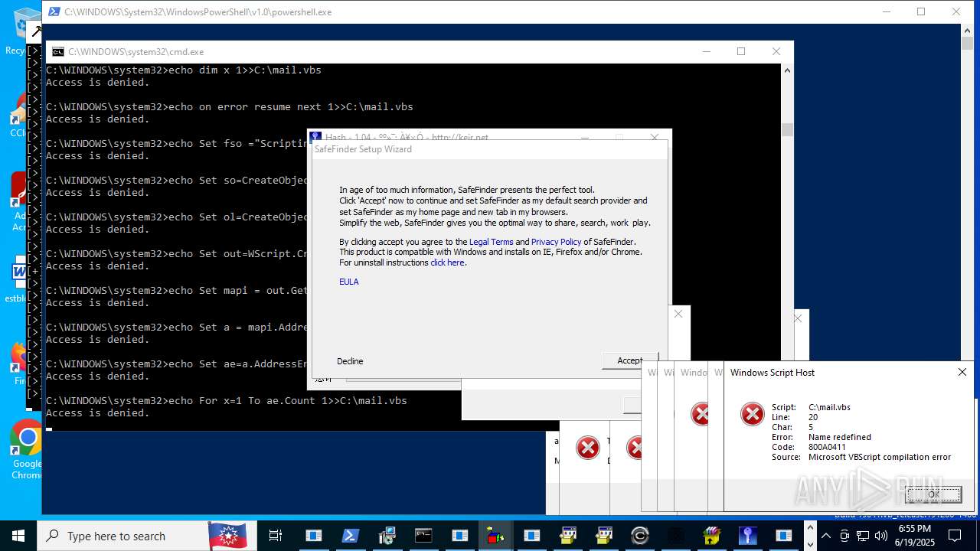Minimize the PowerShell window
The width and height of the screenshot is (980, 551).
point(887,11)
